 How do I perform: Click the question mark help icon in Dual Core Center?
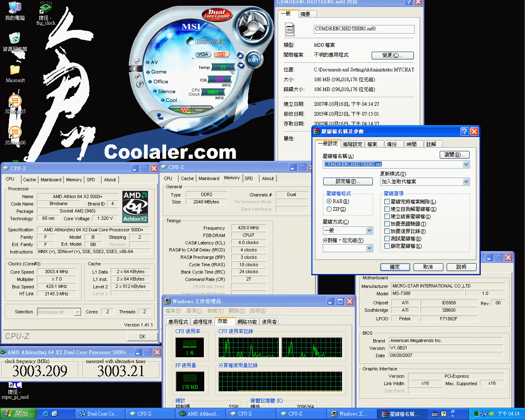click(140, 84)
